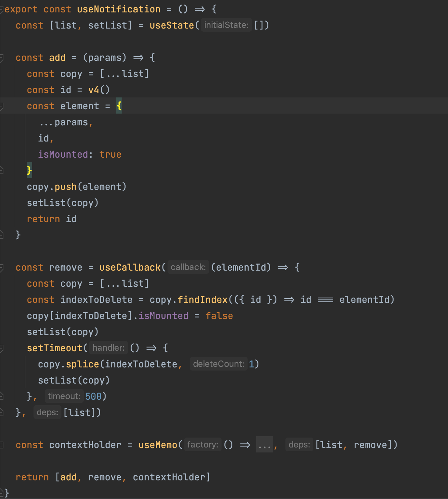The width and height of the screenshot is (448, 499).
Task: Click 'deps:' hint before '[list, remove])'
Action: 299,445
